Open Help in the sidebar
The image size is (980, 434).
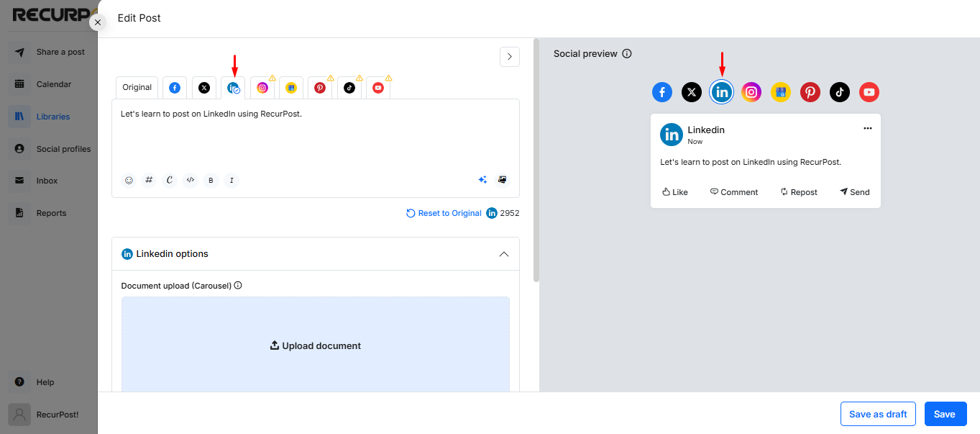50,382
